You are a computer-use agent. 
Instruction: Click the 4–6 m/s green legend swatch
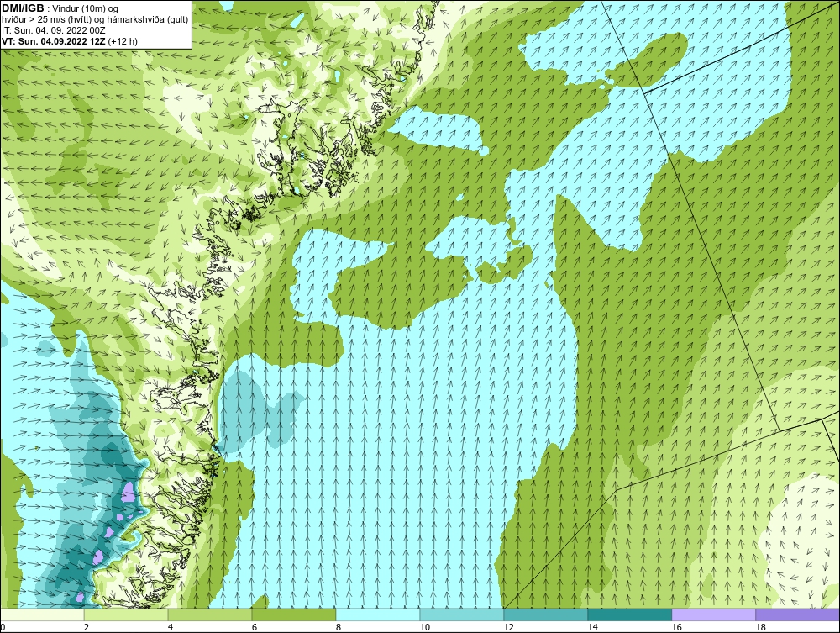pyautogui.click(x=210, y=615)
